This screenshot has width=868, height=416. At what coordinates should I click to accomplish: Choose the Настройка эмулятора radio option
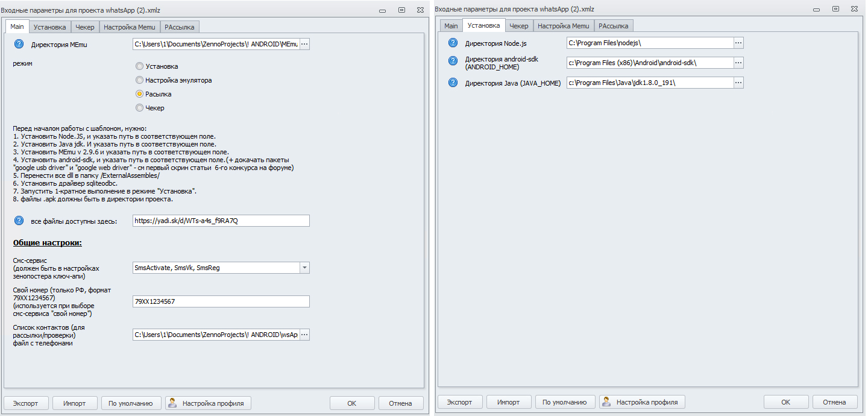tap(140, 80)
